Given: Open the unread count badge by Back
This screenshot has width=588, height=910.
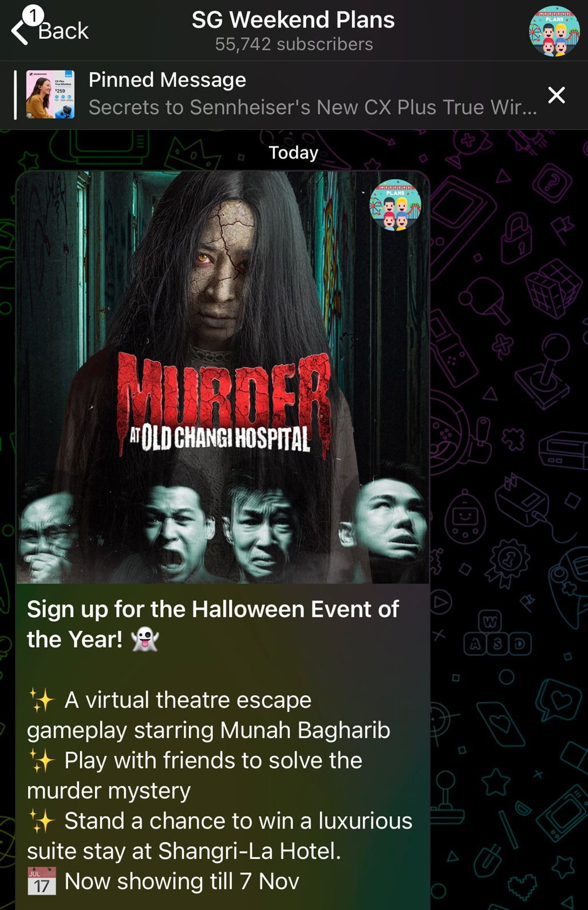Looking at the screenshot, I should pyautogui.click(x=34, y=15).
